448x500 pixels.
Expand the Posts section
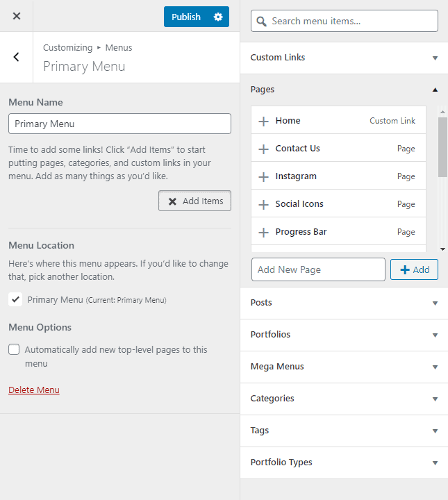pos(344,303)
